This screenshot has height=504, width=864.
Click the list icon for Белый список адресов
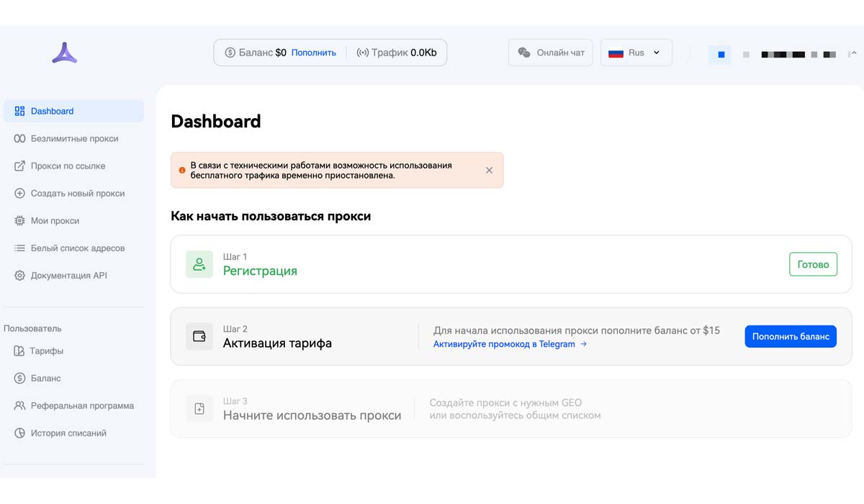click(x=19, y=248)
